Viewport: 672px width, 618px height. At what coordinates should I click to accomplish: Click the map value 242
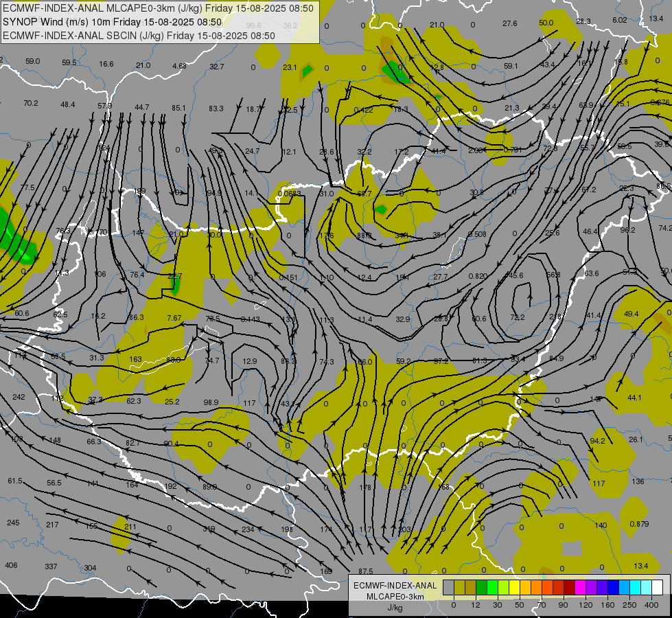coord(19,397)
